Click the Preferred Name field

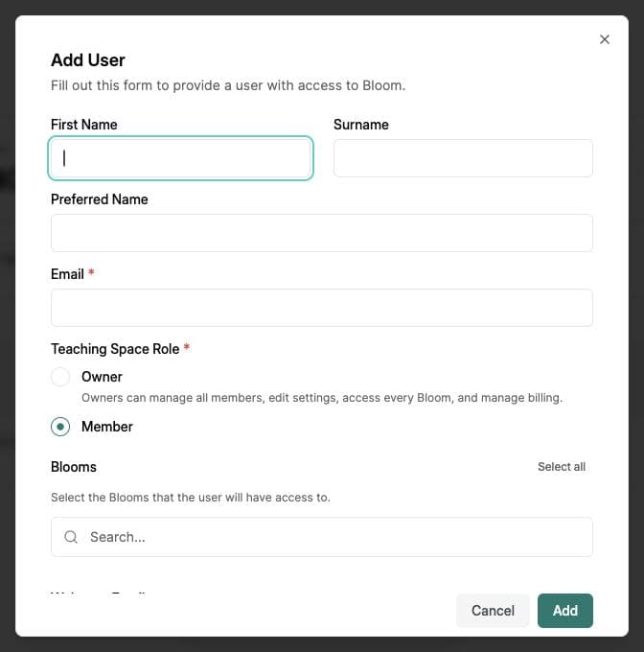coord(322,233)
